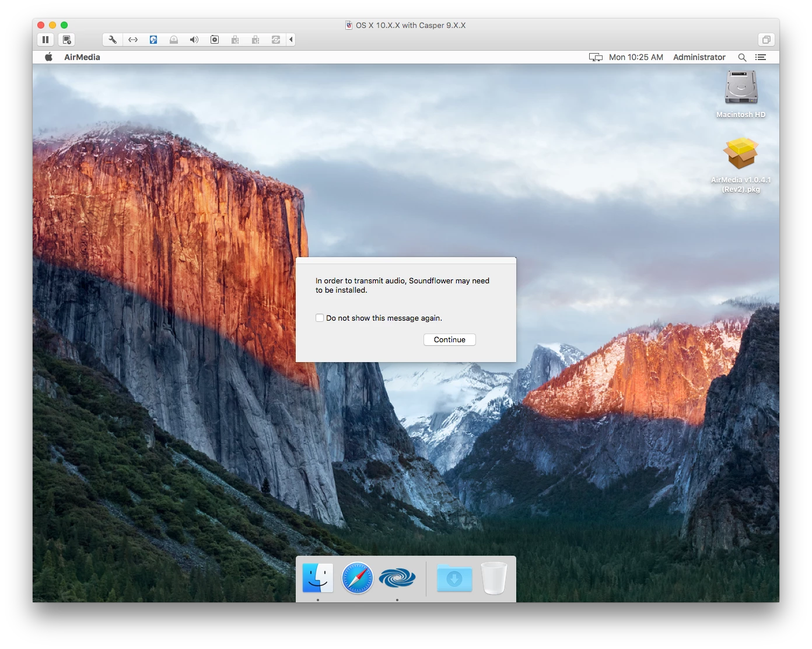Select the Macintosh HD desktop icon
The image size is (812, 649).
[741, 94]
